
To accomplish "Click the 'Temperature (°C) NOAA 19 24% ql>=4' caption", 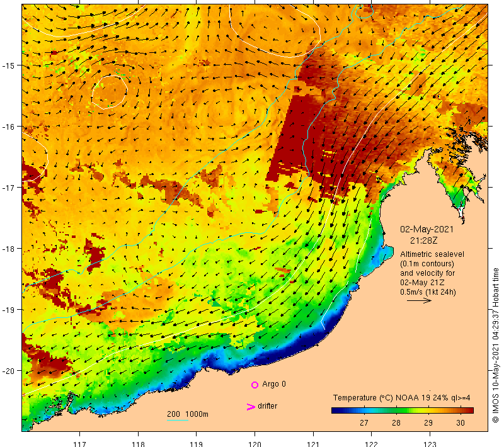I will click(x=401, y=398).
